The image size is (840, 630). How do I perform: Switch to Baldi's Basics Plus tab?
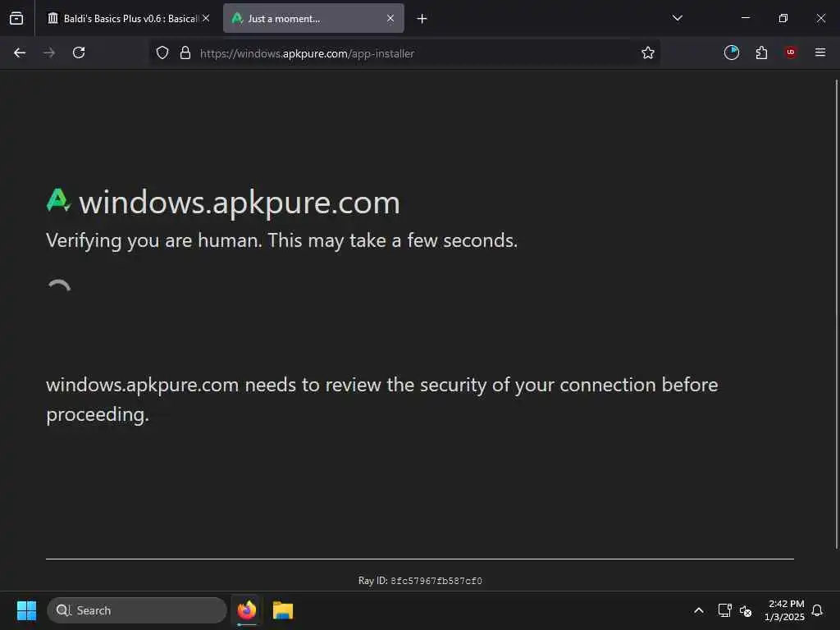click(129, 18)
